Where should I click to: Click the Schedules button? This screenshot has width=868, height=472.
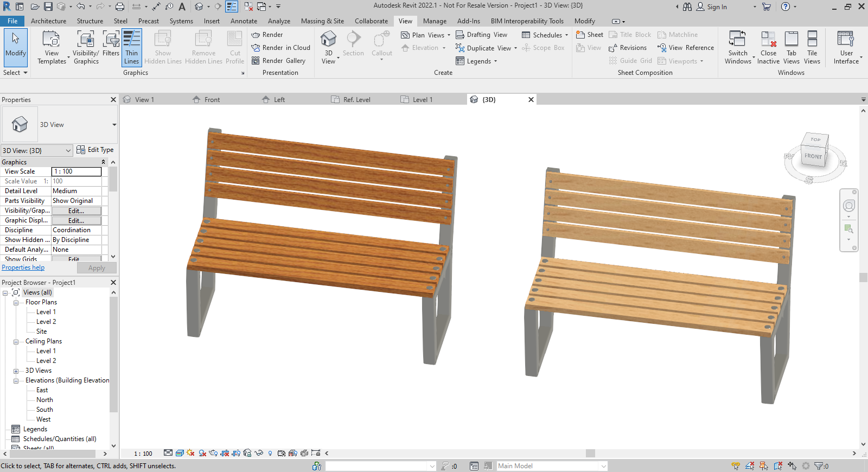point(545,35)
